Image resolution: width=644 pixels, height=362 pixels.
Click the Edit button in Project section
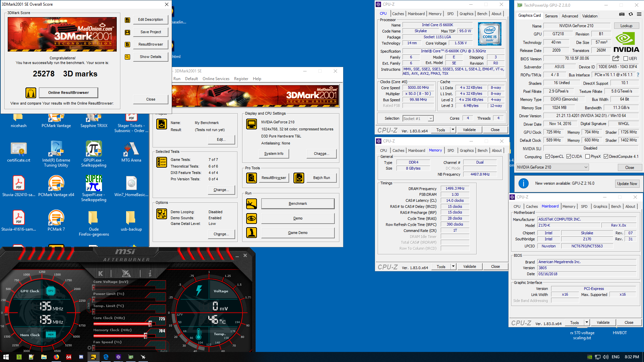point(221,140)
